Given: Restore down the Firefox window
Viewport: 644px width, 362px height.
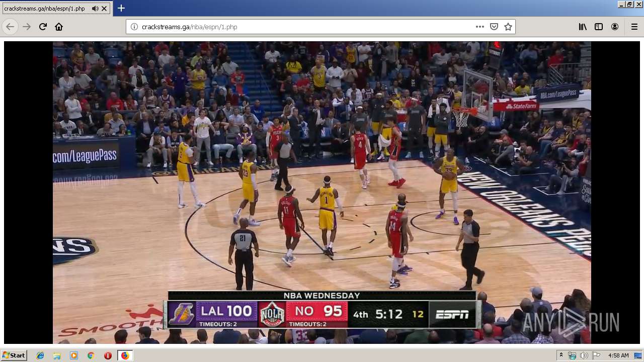Looking at the screenshot, I should point(629,4).
